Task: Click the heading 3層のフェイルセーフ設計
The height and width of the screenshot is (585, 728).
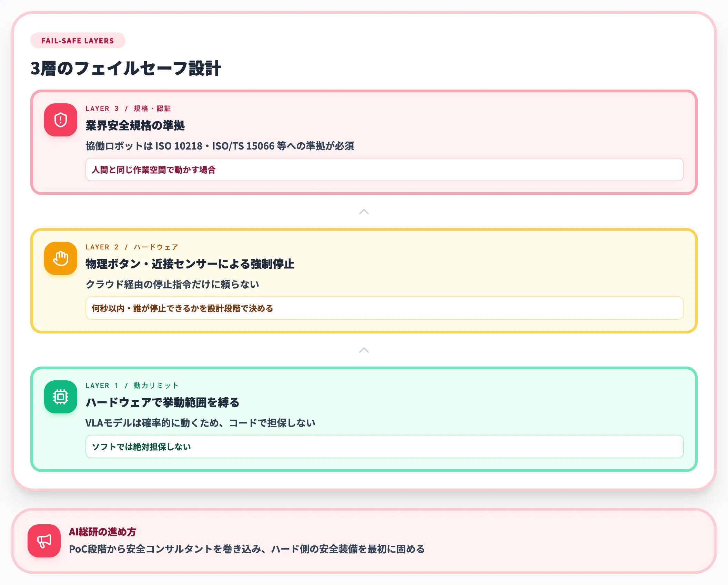Action: point(126,68)
